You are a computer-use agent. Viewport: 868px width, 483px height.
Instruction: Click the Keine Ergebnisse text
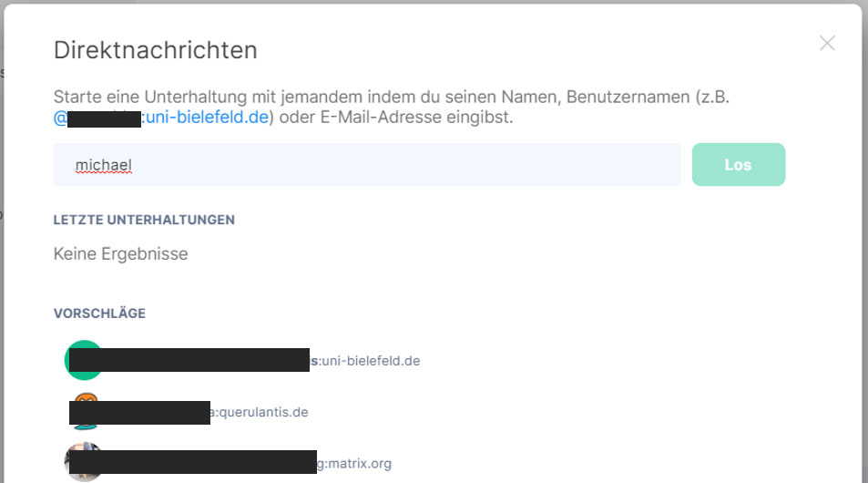pos(120,253)
